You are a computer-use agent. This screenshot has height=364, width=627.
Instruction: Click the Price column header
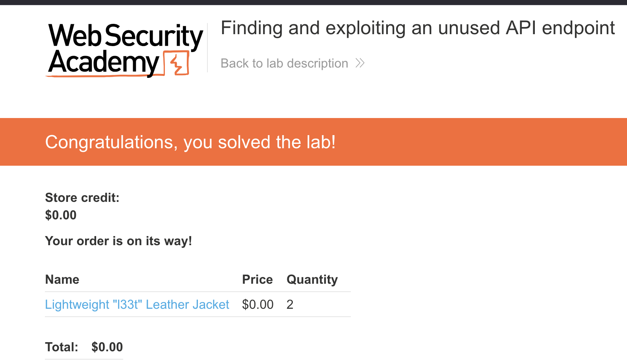coord(257,279)
